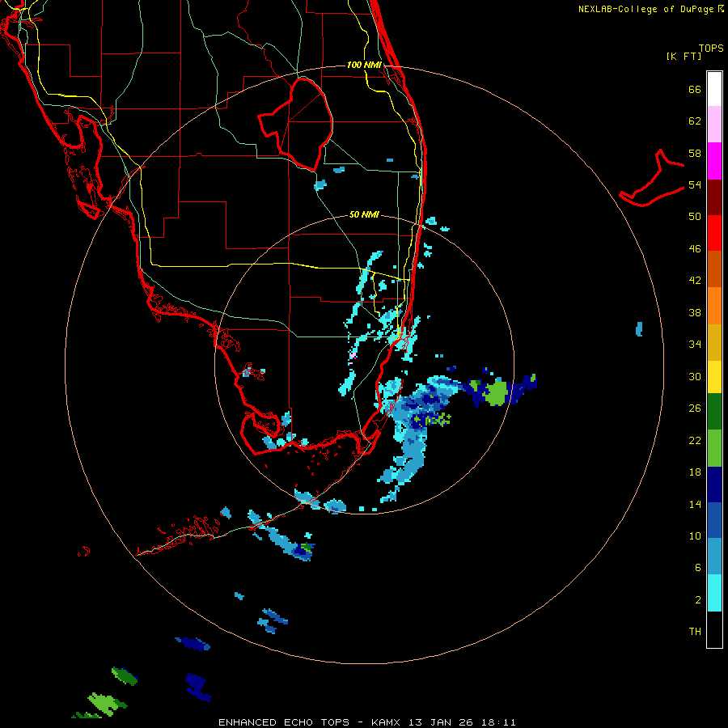Click the "NEXLAB-College of DuPage" credit text
Viewport: 728px width, 728px height.
[x=647, y=9]
